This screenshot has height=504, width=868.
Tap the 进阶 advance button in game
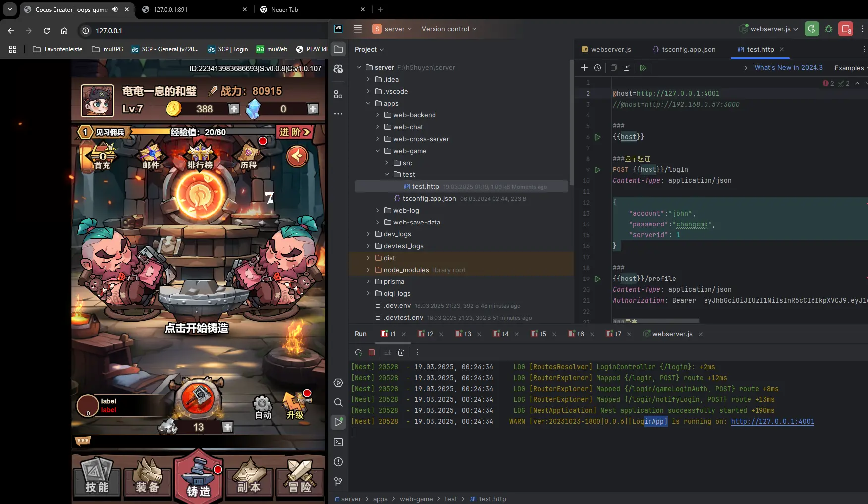pyautogui.click(x=295, y=132)
